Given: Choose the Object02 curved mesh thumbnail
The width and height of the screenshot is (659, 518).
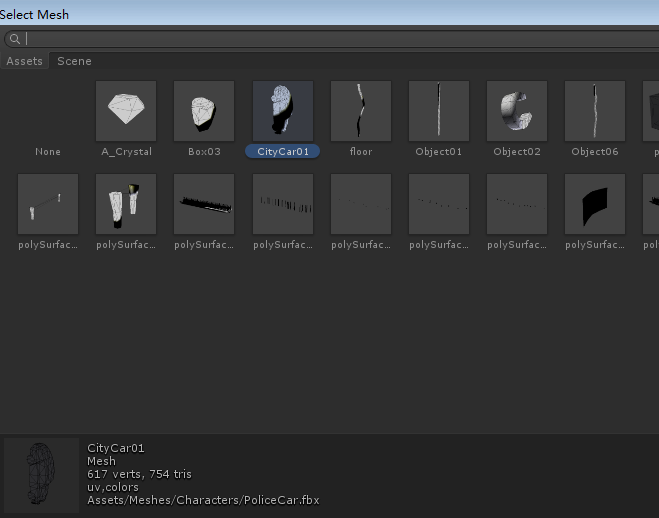Looking at the screenshot, I should coord(517,111).
